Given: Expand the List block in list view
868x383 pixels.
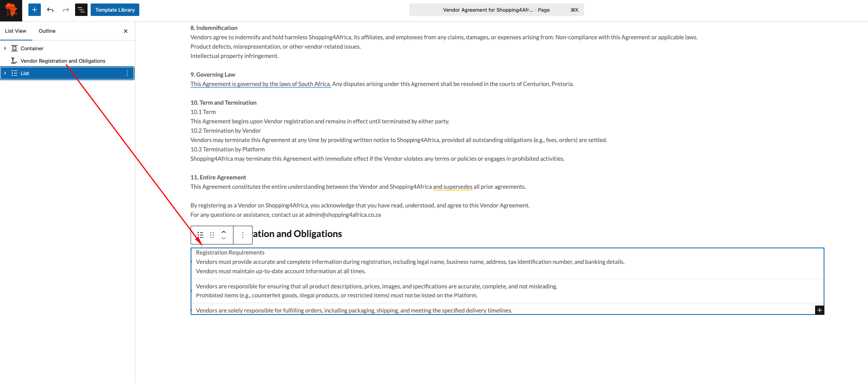Looking at the screenshot, I should pos(5,73).
